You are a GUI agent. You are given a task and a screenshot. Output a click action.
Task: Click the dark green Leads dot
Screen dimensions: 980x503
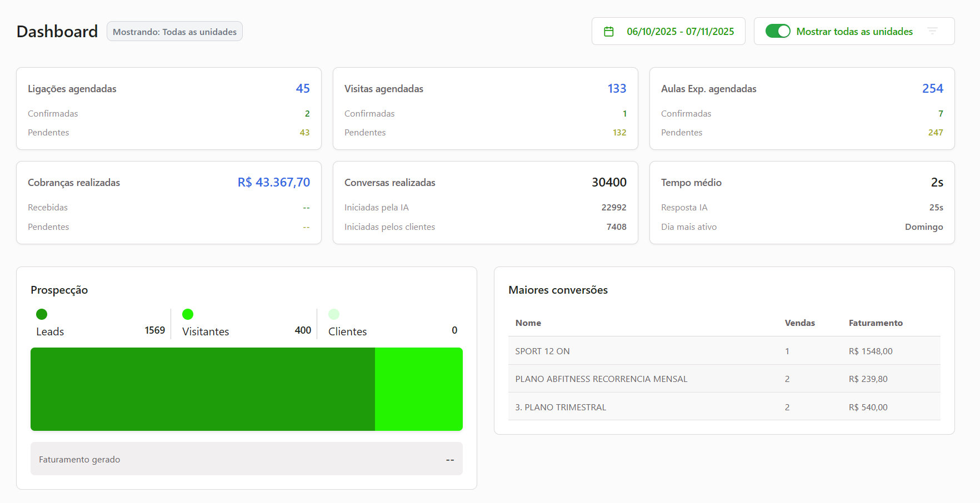(42, 314)
